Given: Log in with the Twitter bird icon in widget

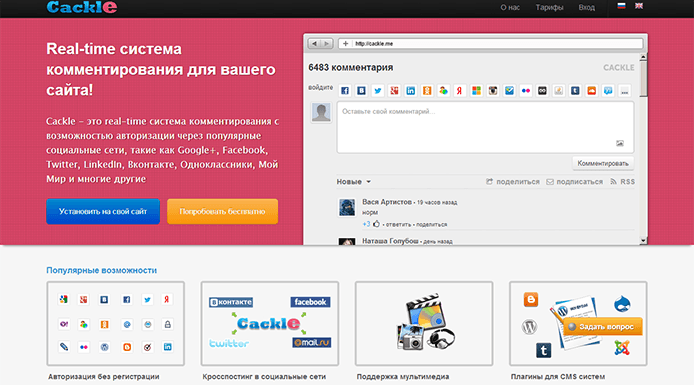Looking at the screenshot, I should click(378, 91).
